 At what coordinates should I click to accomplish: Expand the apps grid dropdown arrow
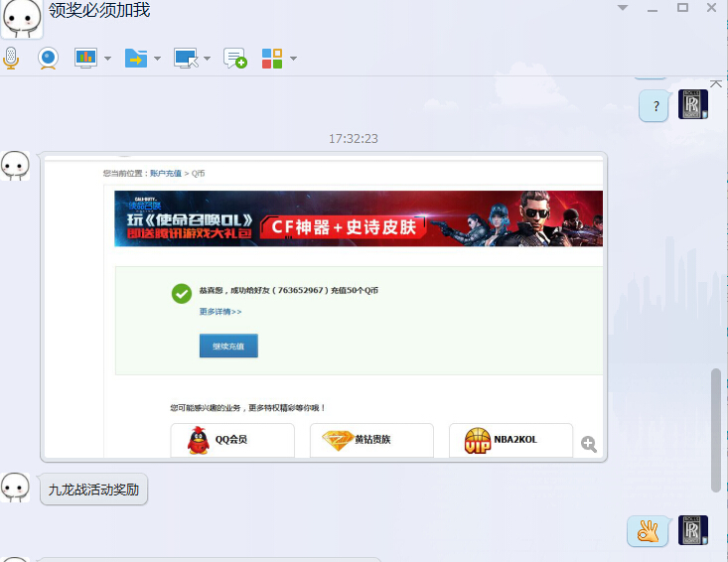(x=293, y=59)
